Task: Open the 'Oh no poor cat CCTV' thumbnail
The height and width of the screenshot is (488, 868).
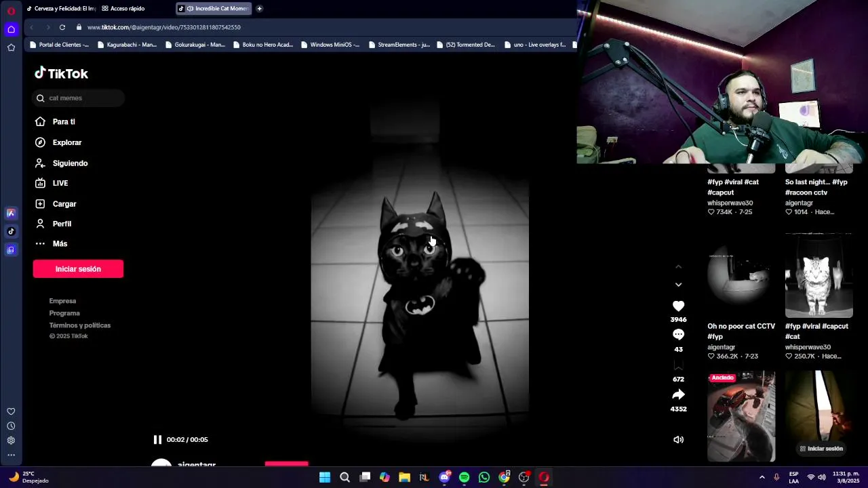Action: [x=741, y=275]
